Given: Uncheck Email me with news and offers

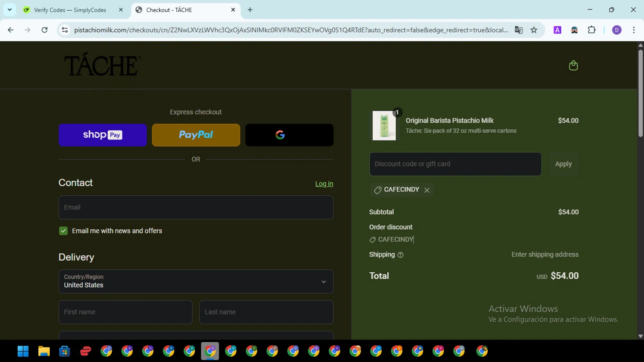Looking at the screenshot, I should (x=64, y=231).
